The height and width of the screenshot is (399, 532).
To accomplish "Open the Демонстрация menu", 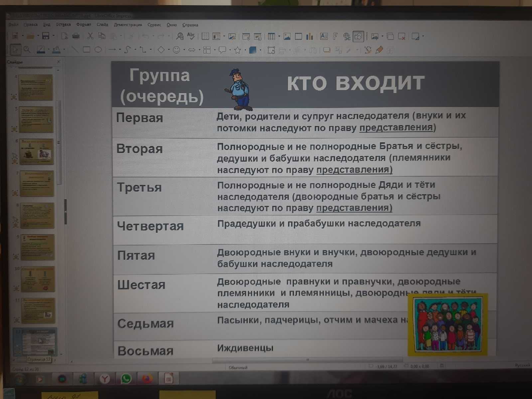I will click(x=128, y=25).
